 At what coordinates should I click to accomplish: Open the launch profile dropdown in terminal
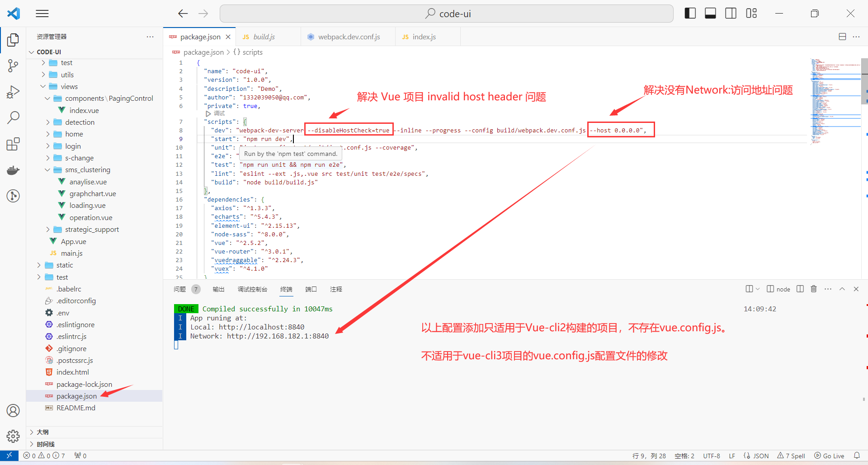tap(757, 289)
